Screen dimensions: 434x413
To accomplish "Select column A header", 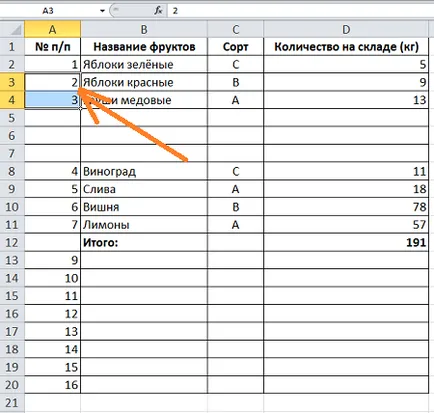I will (52, 30).
